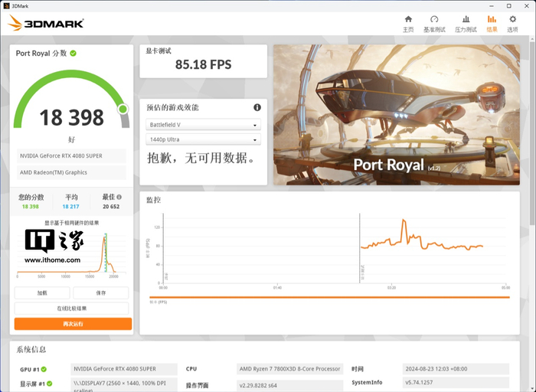This screenshot has width=536, height=392.
Task: Click the best score 20 652
Action: click(x=111, y=207)
